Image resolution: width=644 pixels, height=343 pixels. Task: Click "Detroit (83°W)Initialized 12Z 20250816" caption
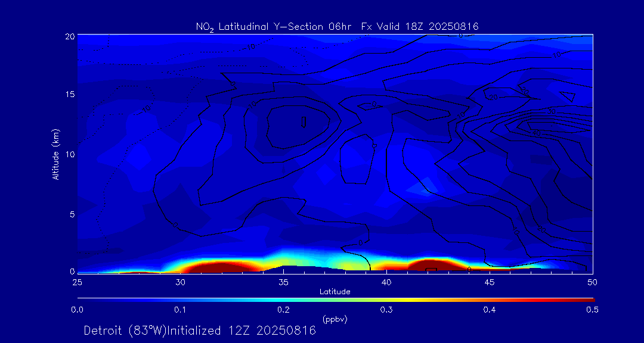(200, 330)
